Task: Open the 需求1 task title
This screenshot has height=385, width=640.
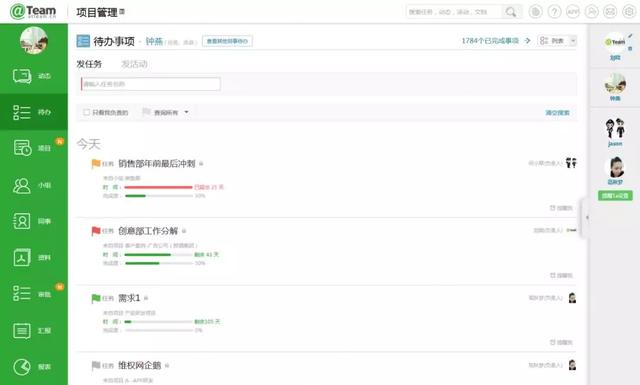Action: coord(129,298)
